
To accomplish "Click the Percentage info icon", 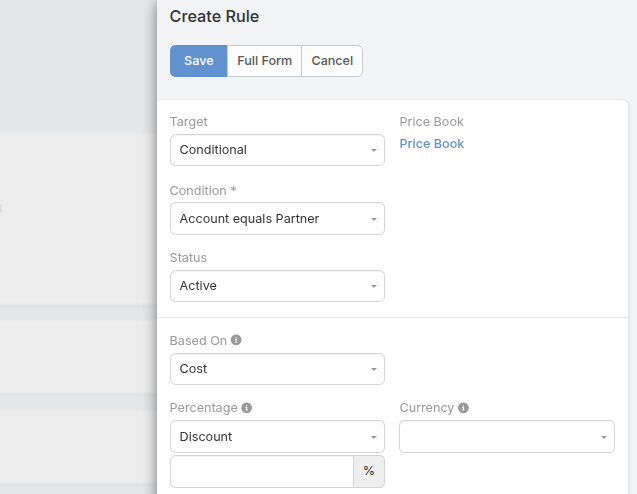I will click(247, 408).
